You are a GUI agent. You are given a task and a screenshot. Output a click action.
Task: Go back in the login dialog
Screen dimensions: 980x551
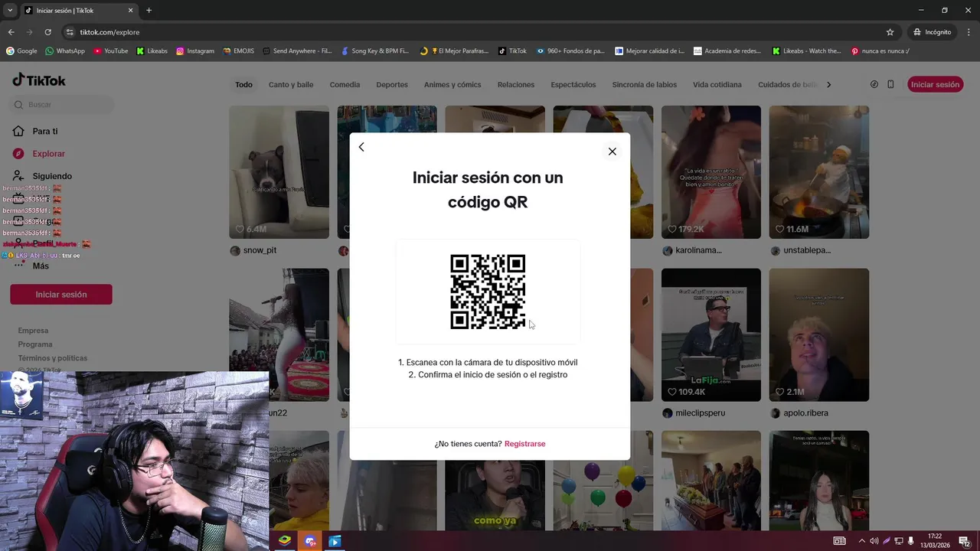tap(361, 147)
